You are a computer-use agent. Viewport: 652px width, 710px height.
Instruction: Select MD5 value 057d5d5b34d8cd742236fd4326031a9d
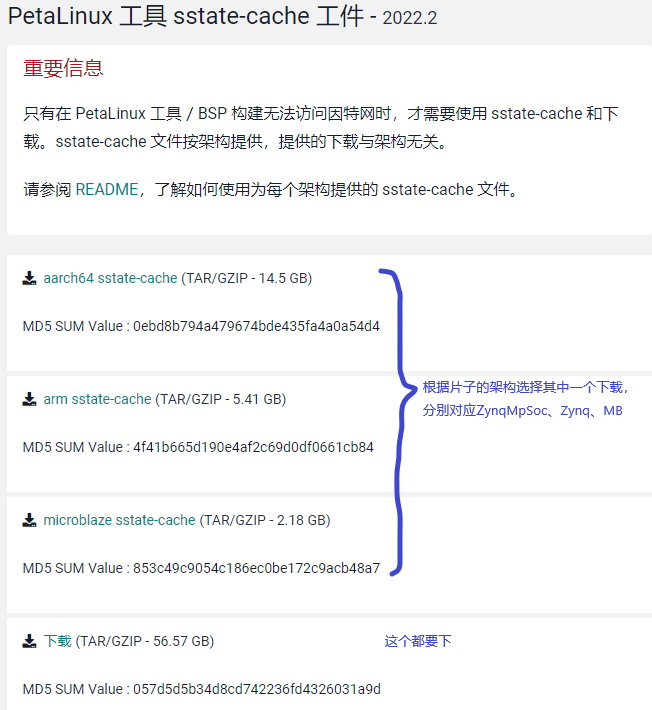[257, 689]
